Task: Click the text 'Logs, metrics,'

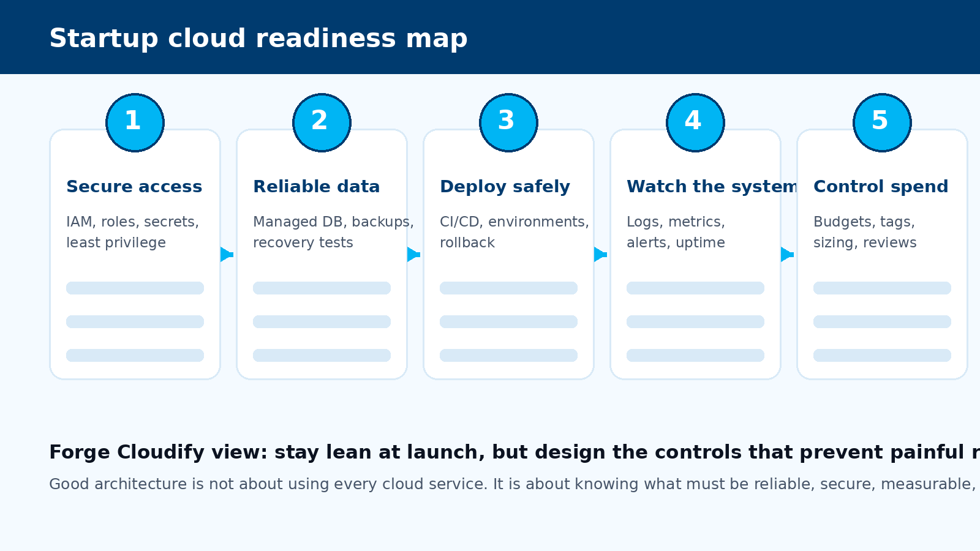Action: (676, 222)
